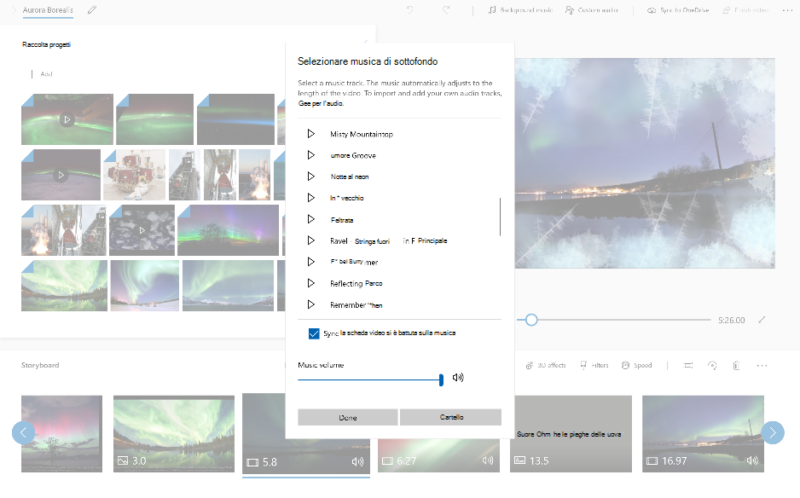
Task: Open the Filters tool in storyboard toolbar
Action: 593,365
